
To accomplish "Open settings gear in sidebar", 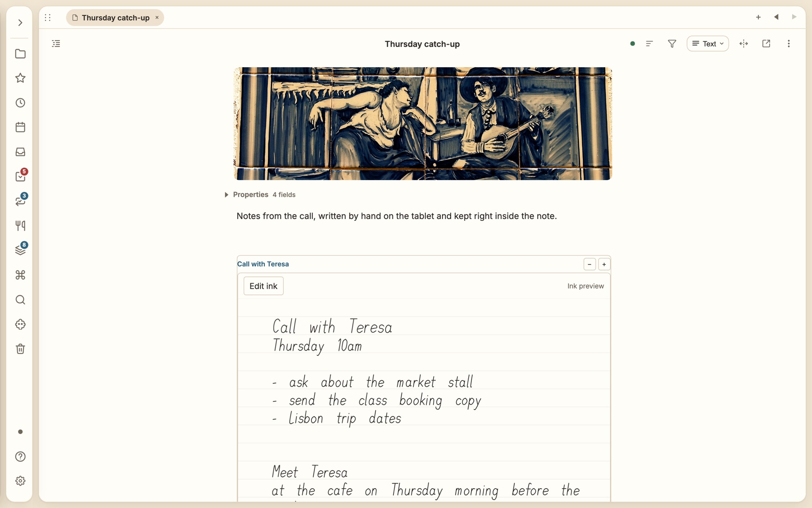I will coord(20,481).
